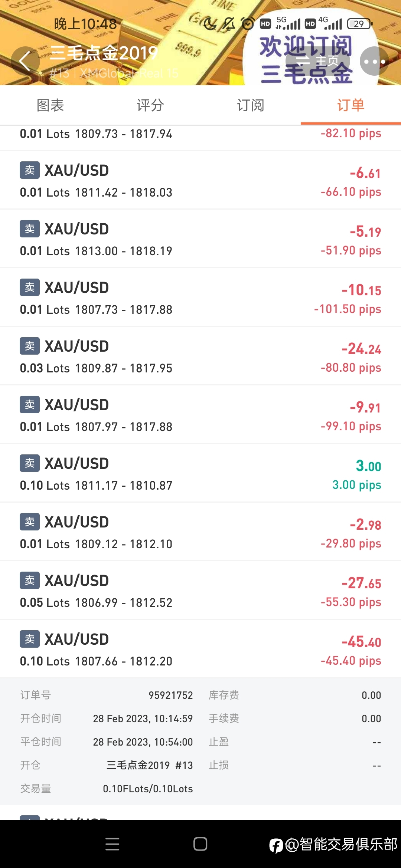Tap the 卖 icon on the 3.00 profit order

(x=30, y=463)
